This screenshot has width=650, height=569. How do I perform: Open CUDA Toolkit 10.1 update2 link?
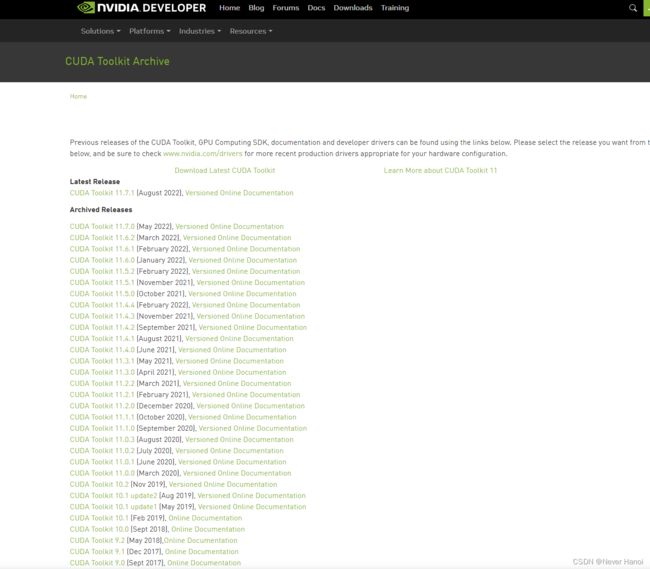tap(113, 495)
